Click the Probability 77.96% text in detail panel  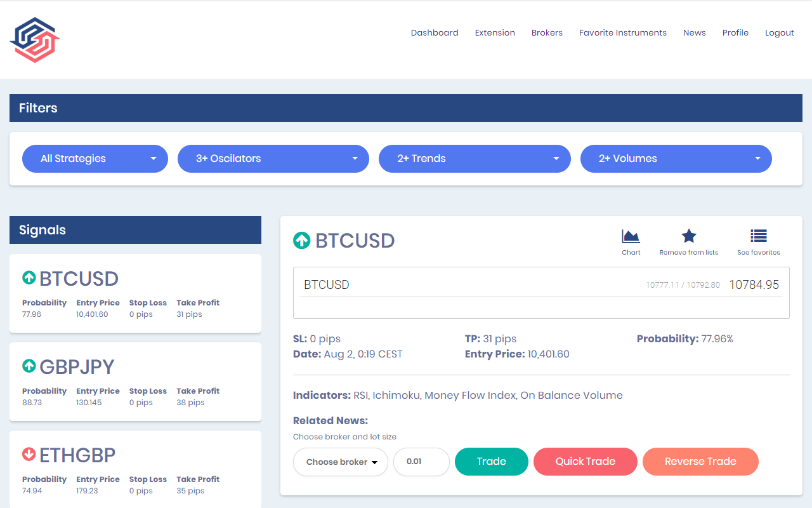coord(685,339)
